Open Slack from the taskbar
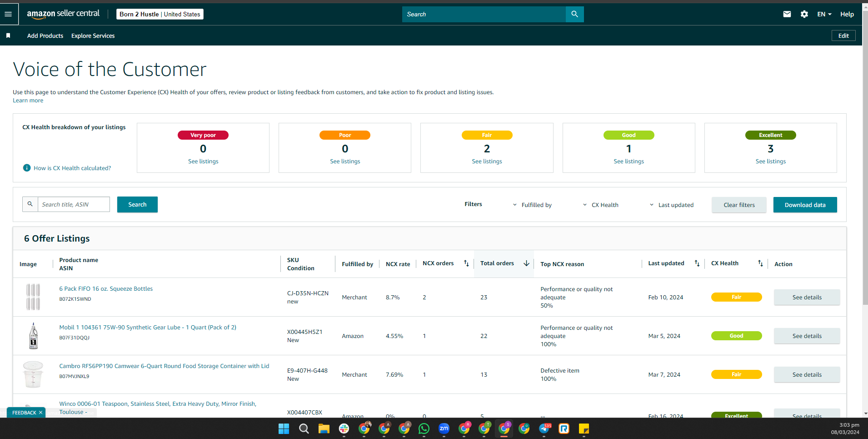Image resolution: width=868 pixels, height=439 pixels. pyautogui.click(x=344, y=429)
